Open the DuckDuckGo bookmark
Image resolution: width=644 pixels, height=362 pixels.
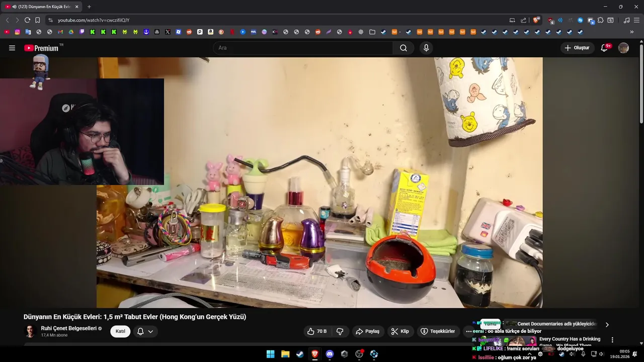coord(221,32)
